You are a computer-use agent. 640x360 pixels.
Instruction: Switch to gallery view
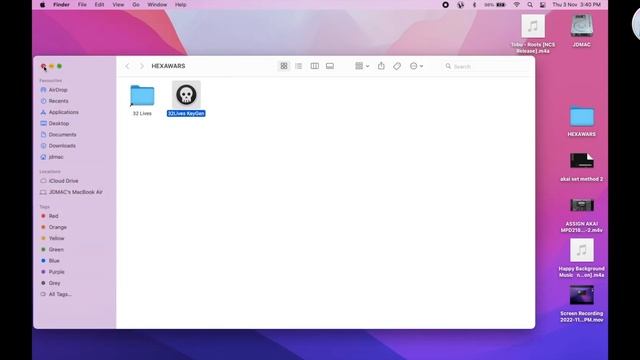tap(330, 66)
